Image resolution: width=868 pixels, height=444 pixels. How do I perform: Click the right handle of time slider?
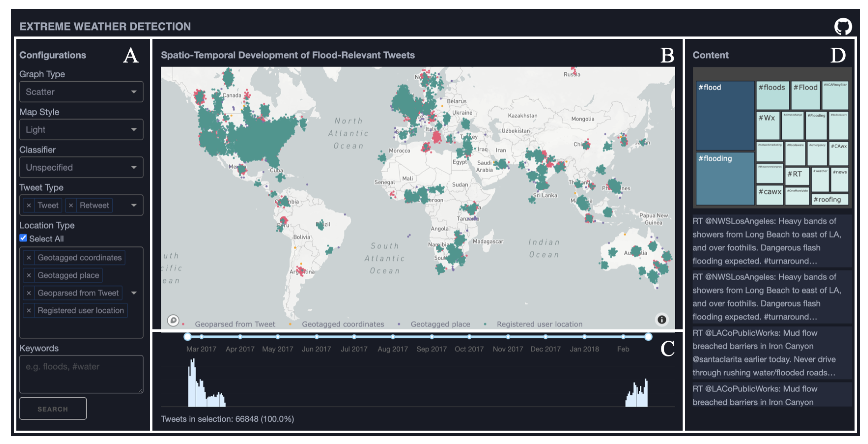tap(648, 336)
